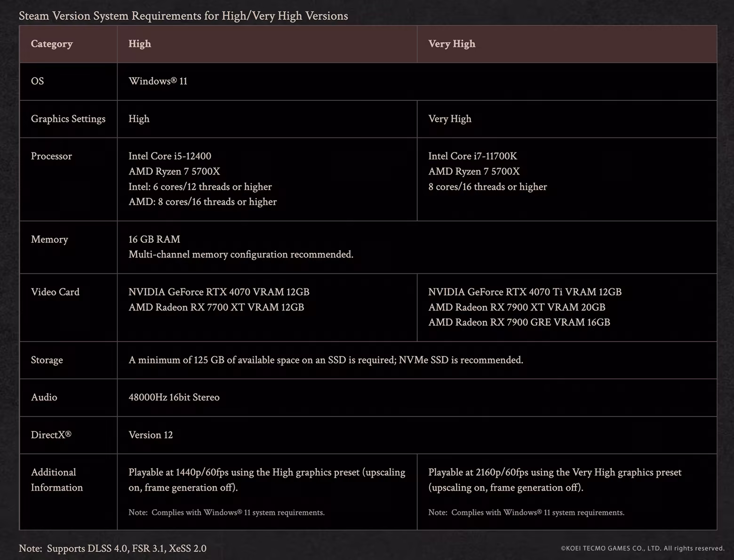Select the "Playable at 1440p/60fps" description
Image resolution: width=734 pixels, height=560 pixels.
pyautogui.click(x=266, y=480)
